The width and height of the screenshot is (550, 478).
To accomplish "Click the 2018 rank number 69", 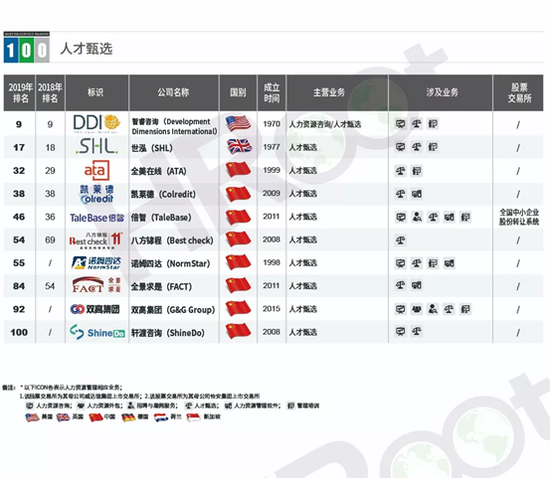I will pyautogui.click(x=50, y=240).
